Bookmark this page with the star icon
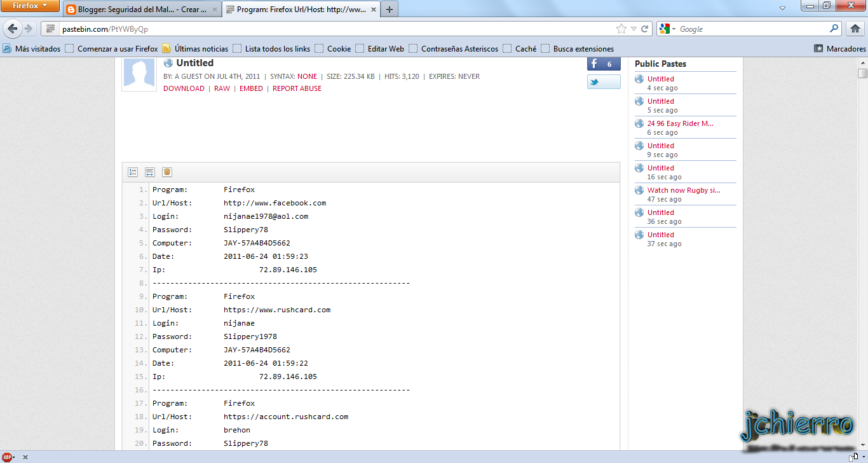The image size is (868, 463). coord(621,29)
